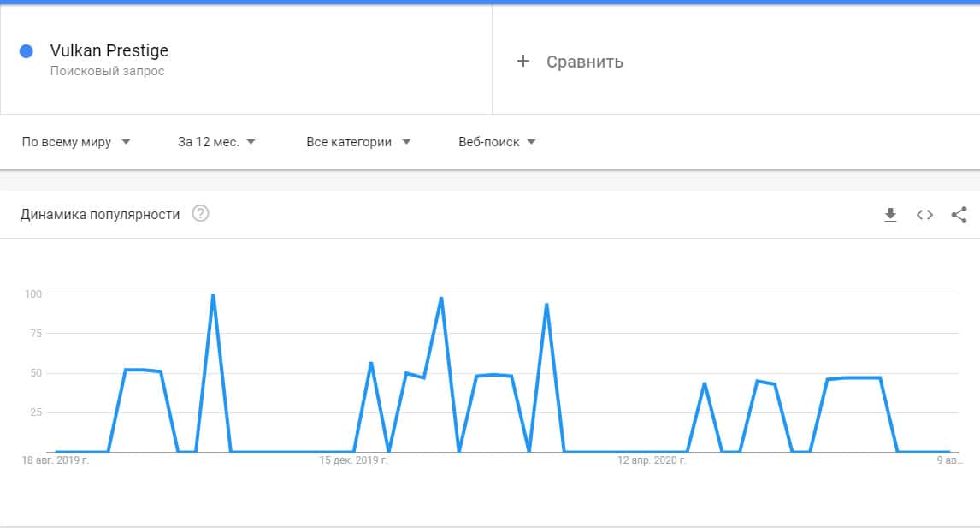Click the plus icon to add comparison

coord(523,61)
